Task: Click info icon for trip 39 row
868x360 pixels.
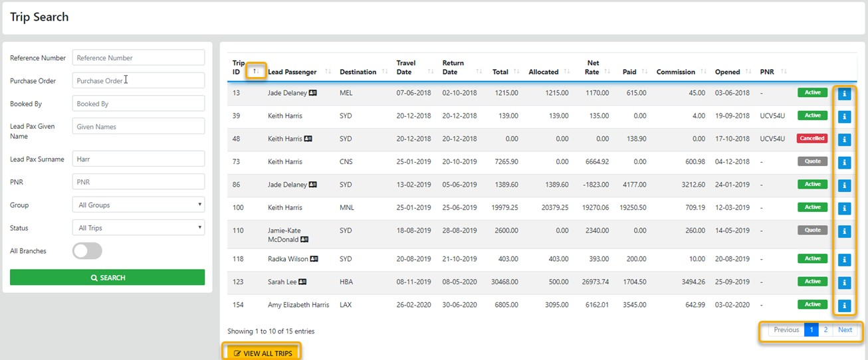Action: (844, 117)
